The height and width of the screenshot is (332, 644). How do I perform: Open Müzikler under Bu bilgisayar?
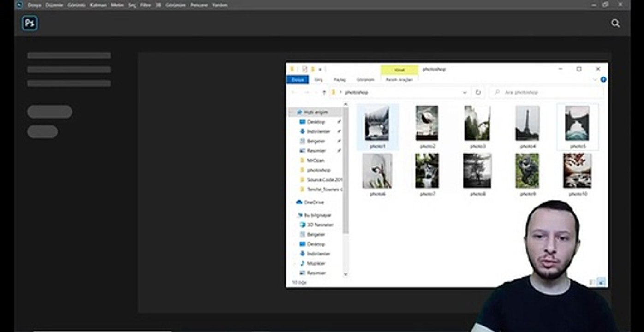point(316,263)
